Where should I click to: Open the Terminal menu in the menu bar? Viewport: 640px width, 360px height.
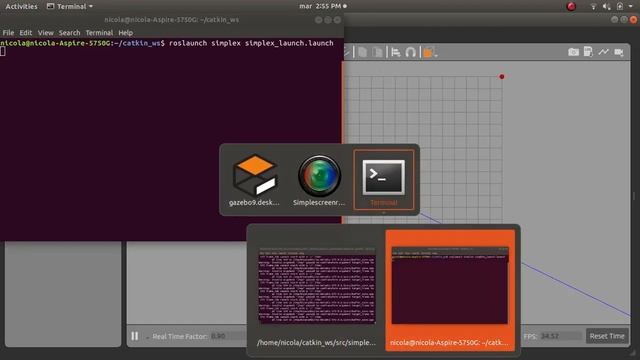[x=99, y=33]
